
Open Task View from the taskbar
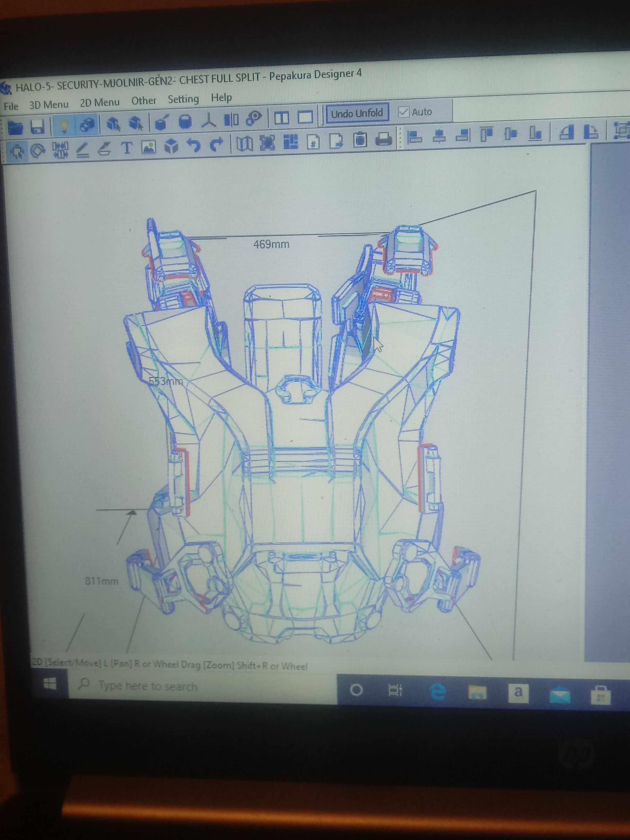point(395,690)
